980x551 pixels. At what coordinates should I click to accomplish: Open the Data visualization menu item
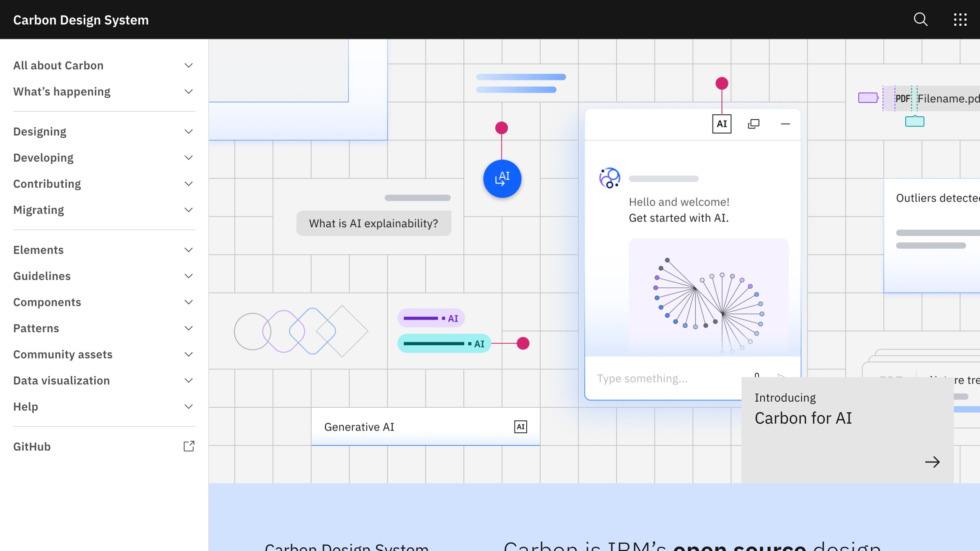coord(104,380)
